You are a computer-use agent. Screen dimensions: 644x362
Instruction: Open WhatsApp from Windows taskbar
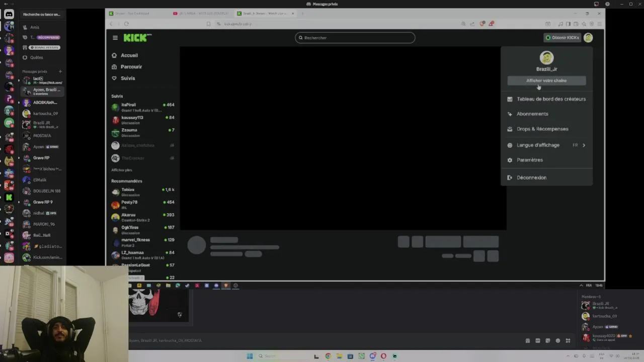361,356
